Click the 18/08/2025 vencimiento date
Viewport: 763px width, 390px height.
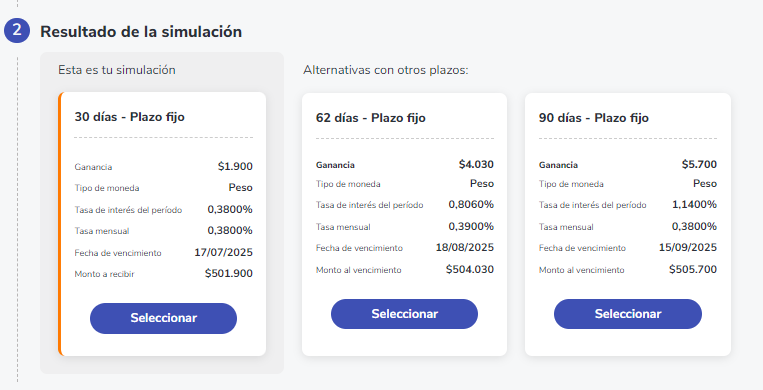pos(465,247)
